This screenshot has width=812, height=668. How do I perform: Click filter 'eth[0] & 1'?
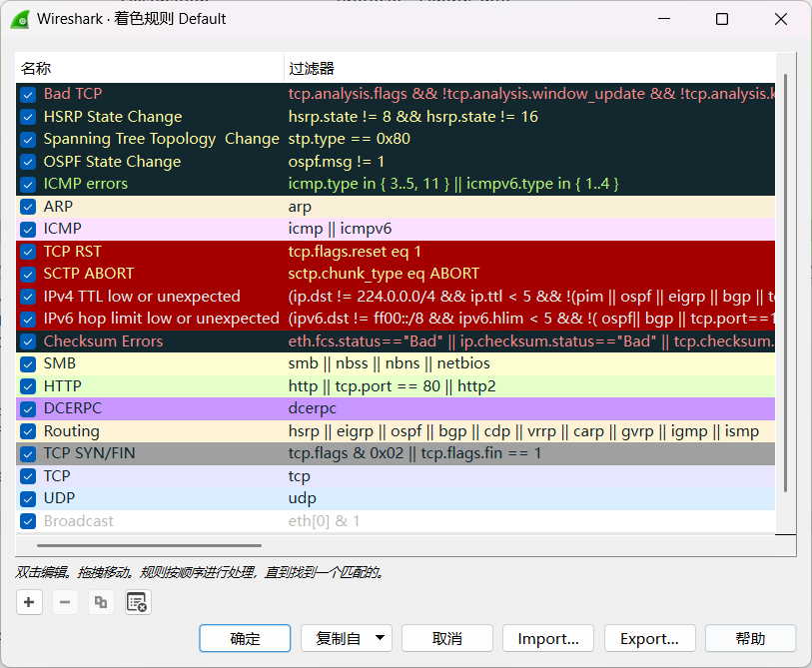[324, 521]
